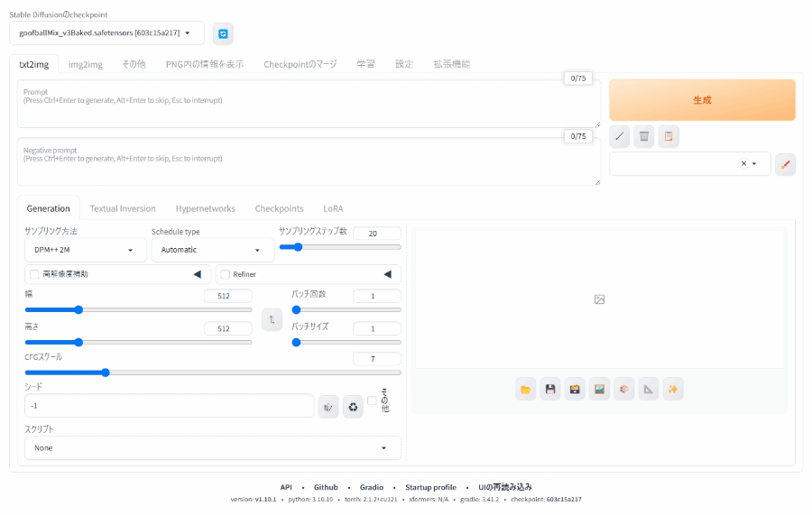Click the シード seed input field
The width and height of the screenshot is (812, 515).
[x=170, y=406]
